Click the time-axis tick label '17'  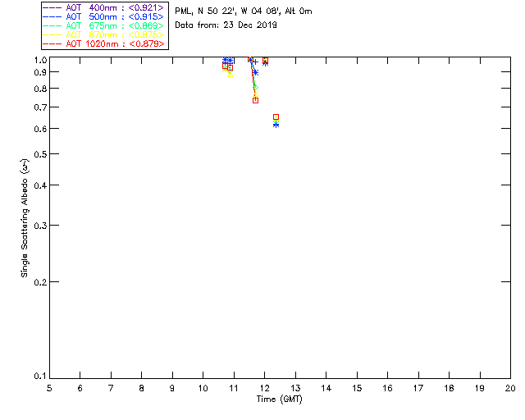click(418, 388)
